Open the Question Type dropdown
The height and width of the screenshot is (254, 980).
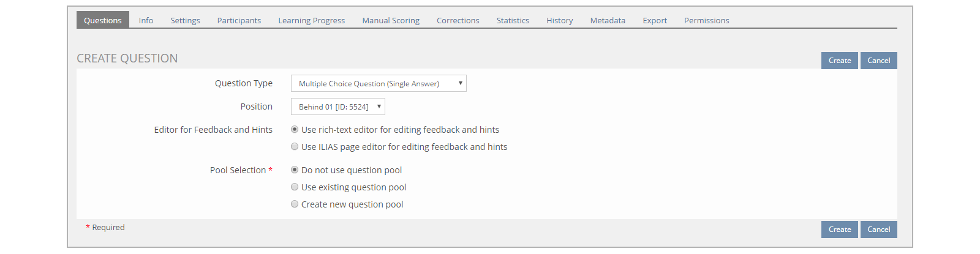[x=379, y=83]
